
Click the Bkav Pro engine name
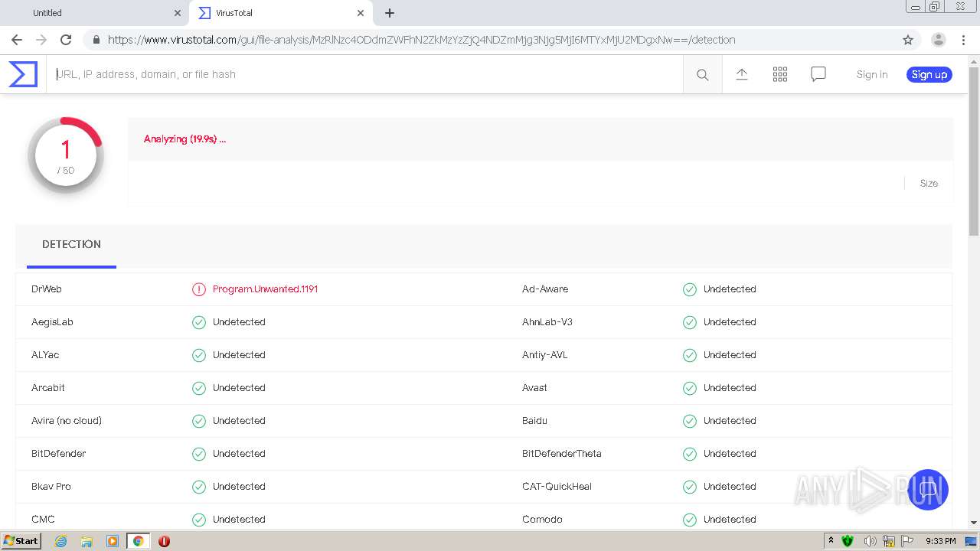(51, 487)
